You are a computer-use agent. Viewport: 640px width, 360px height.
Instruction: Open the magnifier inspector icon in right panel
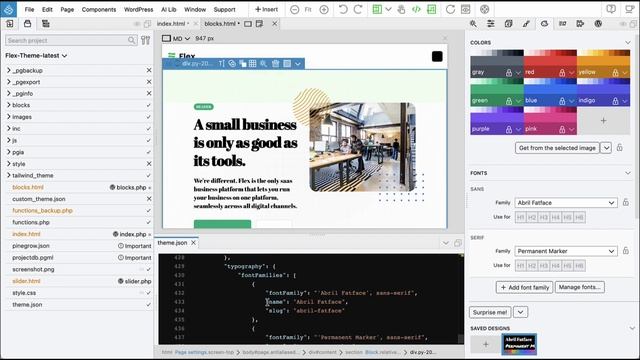(x=473, y=24)
